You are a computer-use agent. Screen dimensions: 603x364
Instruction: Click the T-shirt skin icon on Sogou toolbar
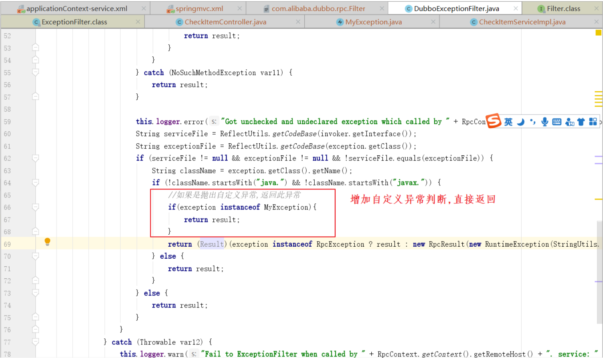[582, 121]
